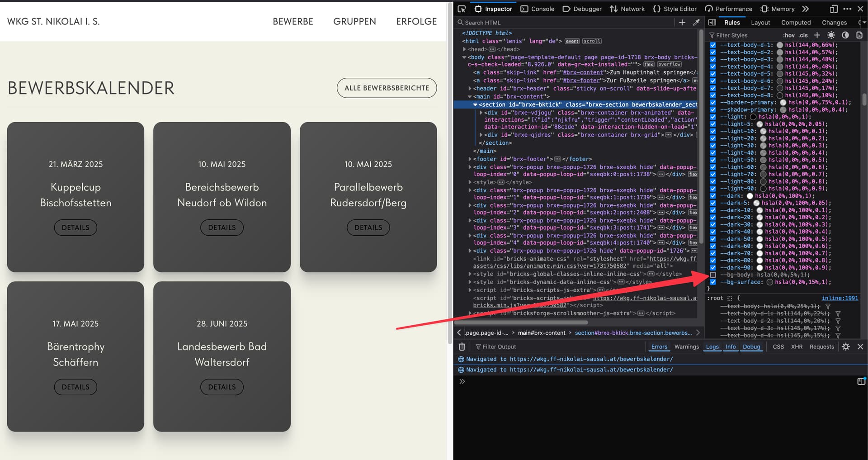Viewport: 868px width, 460px height.
Task: Open color swatch for --dark value
Action: (x=750, y=196)
